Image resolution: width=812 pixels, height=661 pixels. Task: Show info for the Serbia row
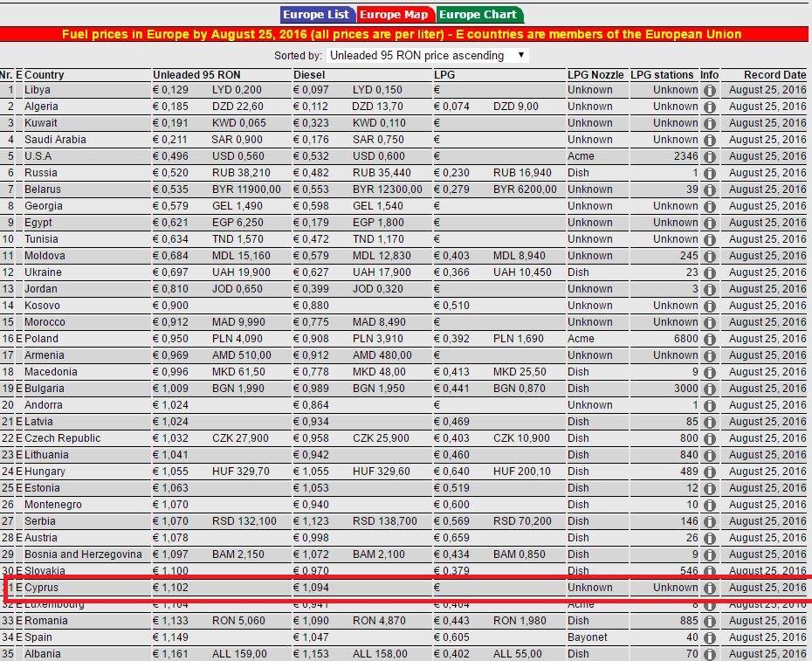click(710, 521)
